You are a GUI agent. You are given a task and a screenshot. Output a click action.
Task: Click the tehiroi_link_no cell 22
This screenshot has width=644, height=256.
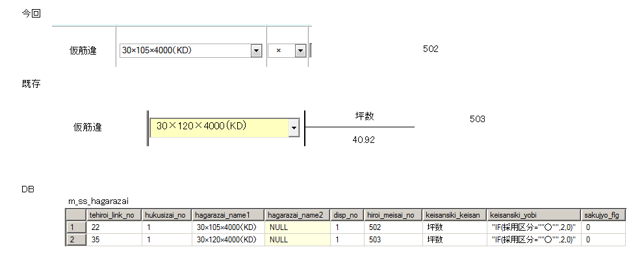coord(114,227)
